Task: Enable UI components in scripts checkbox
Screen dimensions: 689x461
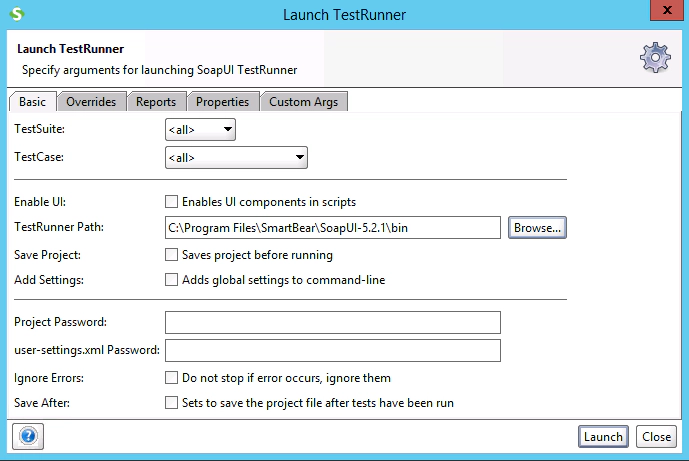Action: click(x=171, y=202)
